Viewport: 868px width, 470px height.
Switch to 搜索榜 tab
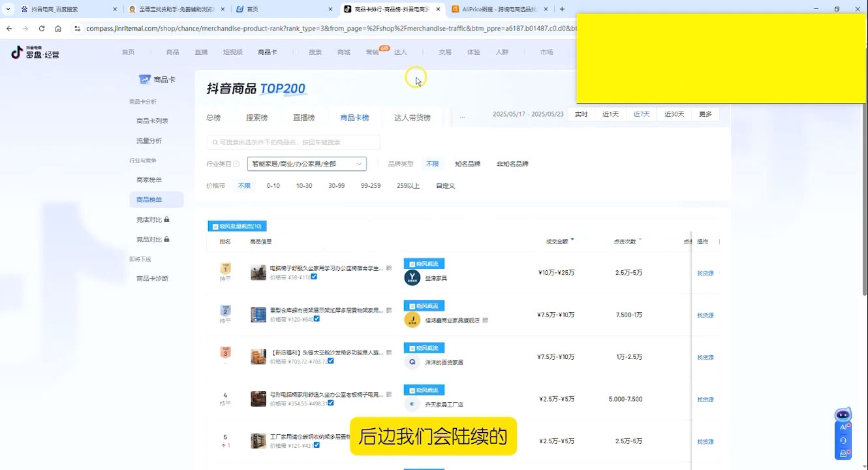click(x=257, y=117)
